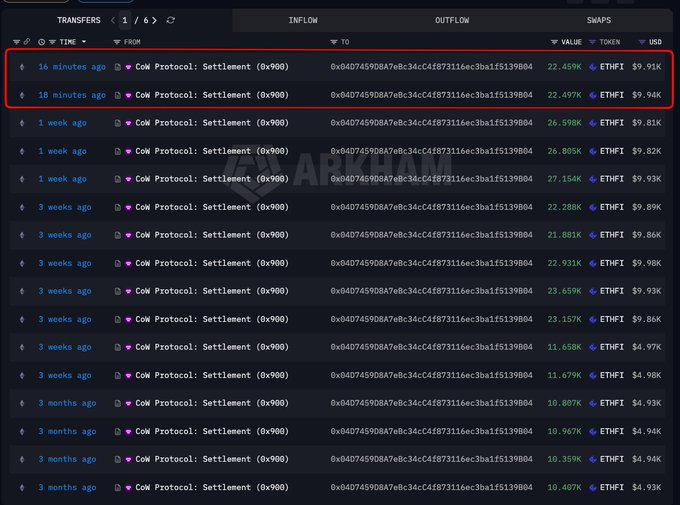Click the value 22.497K
This screenshot has width=680, height=505.
pos(564,95)
